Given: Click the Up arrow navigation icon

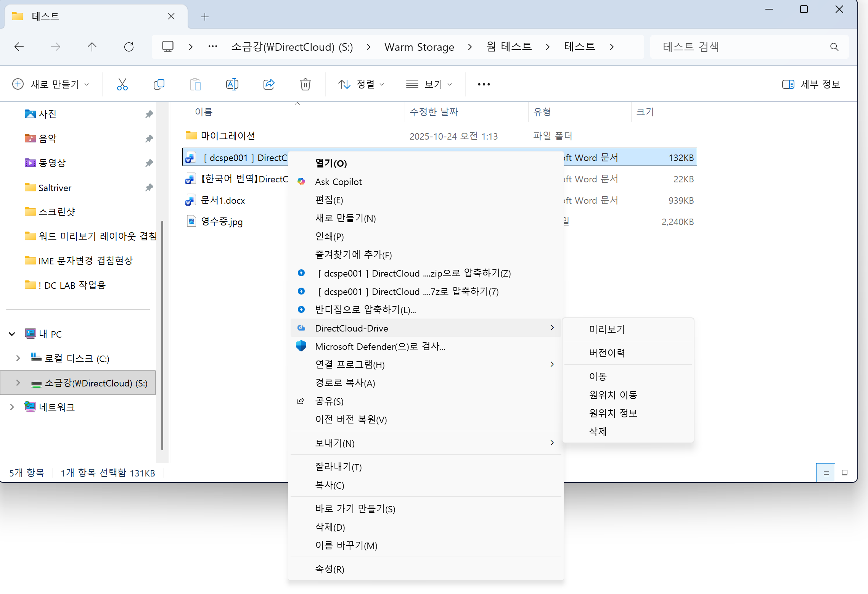Looking at the screenshot, I should tap(92, 47).
